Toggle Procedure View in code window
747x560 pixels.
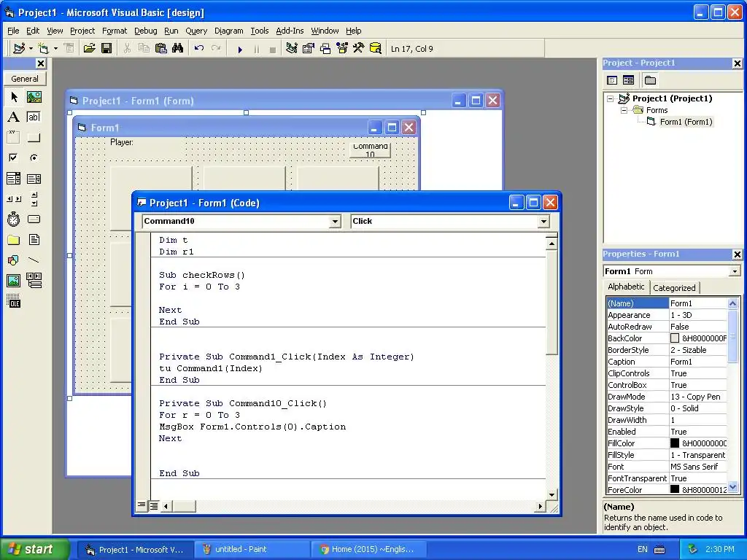pos(142,505)
